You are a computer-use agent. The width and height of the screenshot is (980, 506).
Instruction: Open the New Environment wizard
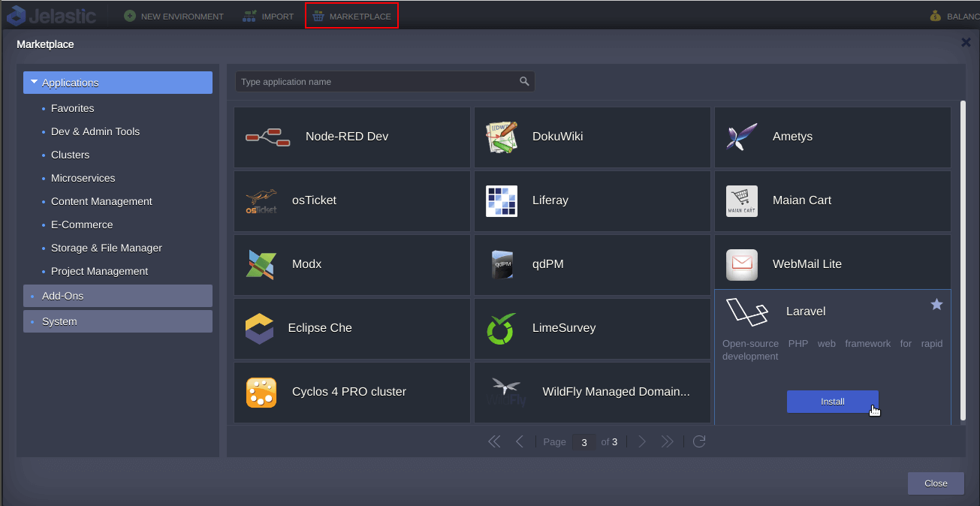[x=174, y=16]
